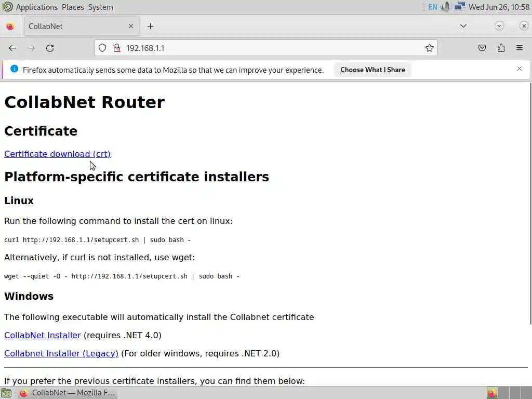Click the address bar showing 192.168.1.1
Screen dimensions: 532x399
coord(266,48)
